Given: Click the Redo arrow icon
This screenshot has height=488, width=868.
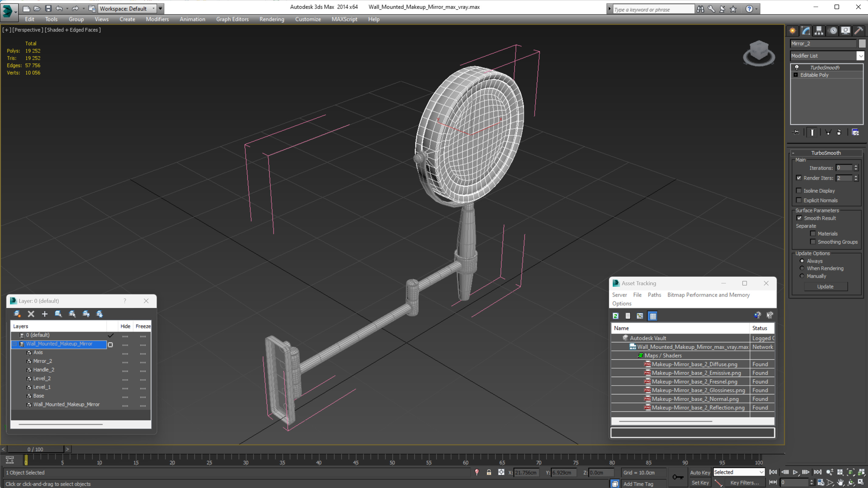Looking at the screenshot, I should [x=75, y=9].
